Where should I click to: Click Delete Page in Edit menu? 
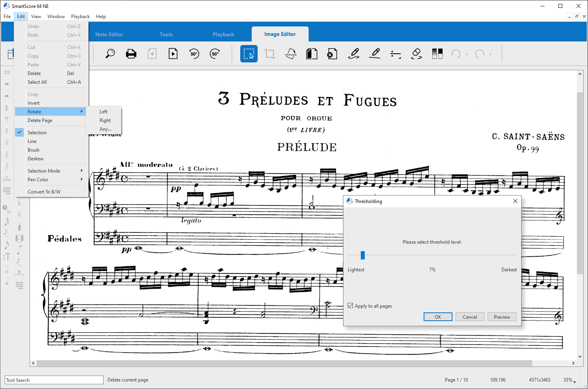pyautogui.click(x=51, y=120)
